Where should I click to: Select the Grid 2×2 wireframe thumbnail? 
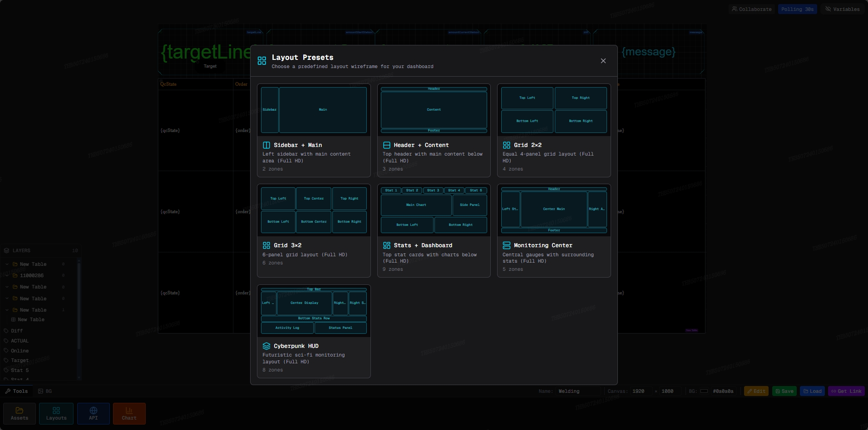tap(554, 110)
